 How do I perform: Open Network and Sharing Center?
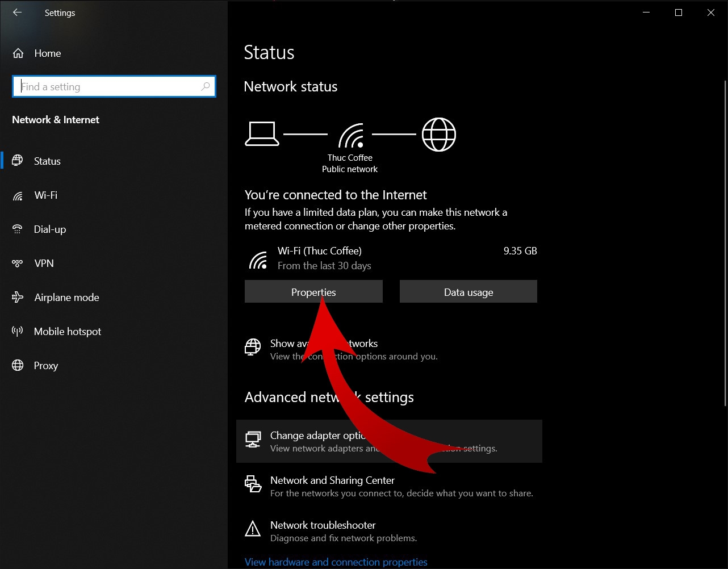tap(389, 486)
